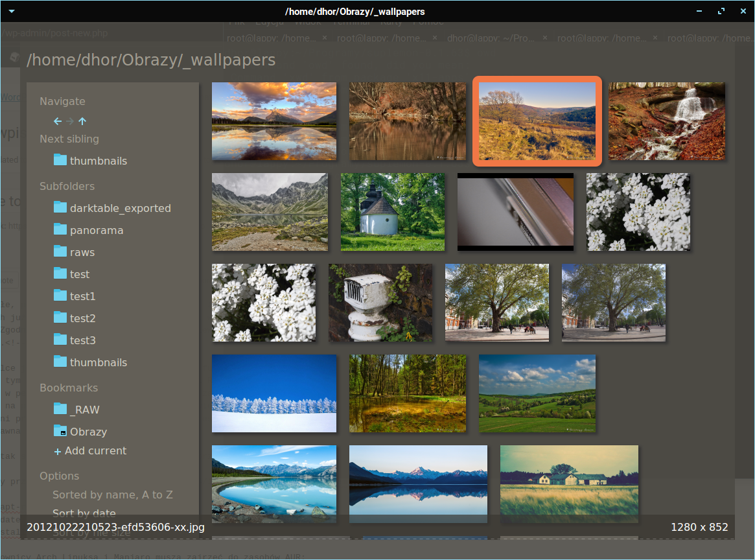Choose Sorted by name, A to Z
Image resolution: width=755 pixels, height=560 pixels.
(113, 495)
